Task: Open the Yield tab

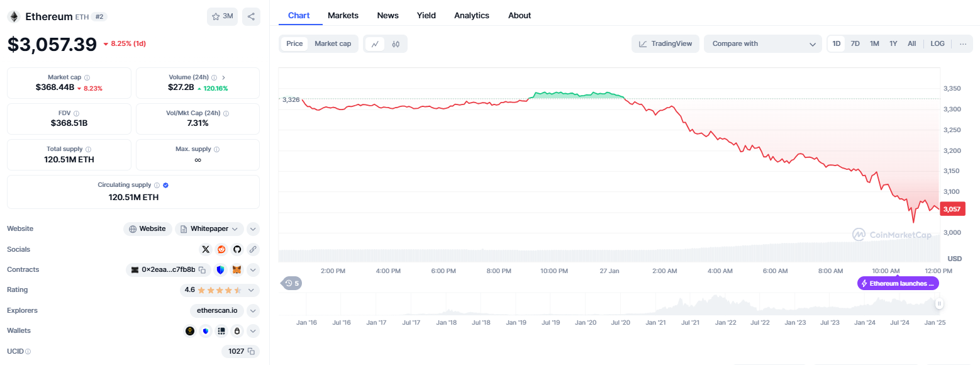Action: click(426, 15)
